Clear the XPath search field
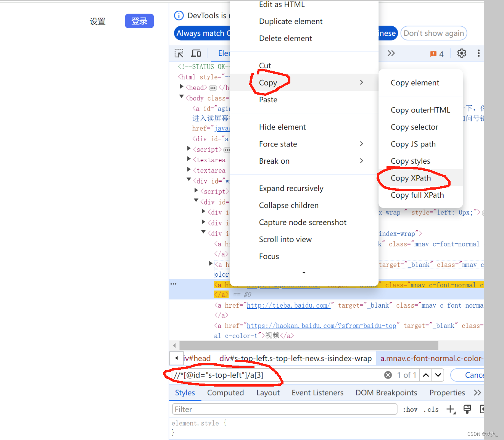Image resolution: width=504 pixels, height=440 pixels. point(388,375)
